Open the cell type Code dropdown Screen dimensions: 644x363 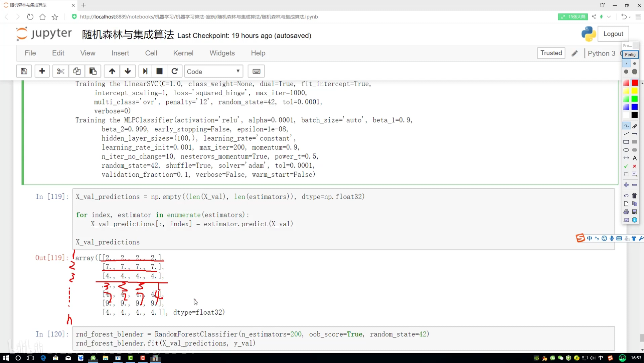pos(213,71)
